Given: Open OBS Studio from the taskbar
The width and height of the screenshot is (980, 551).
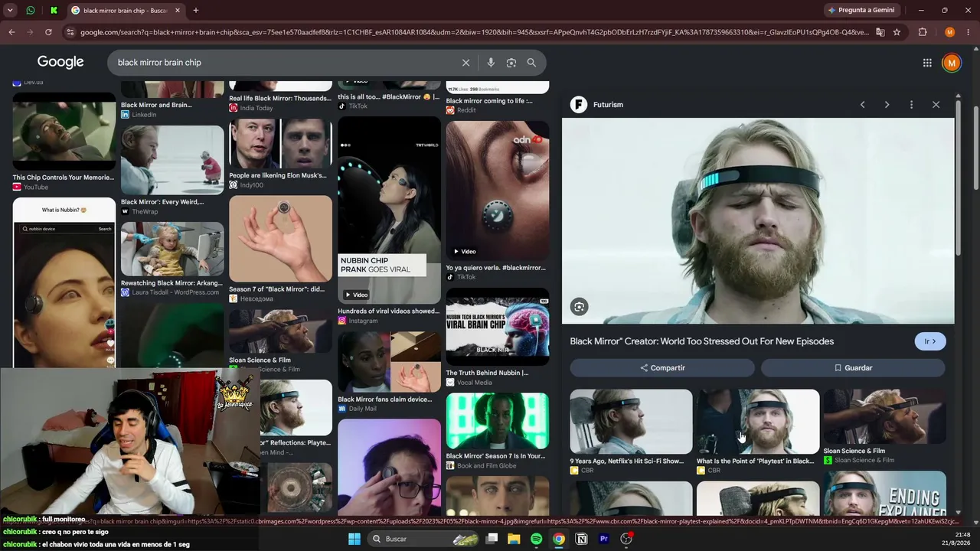Looking at the screenshot, I should click(x=626, y=539).
